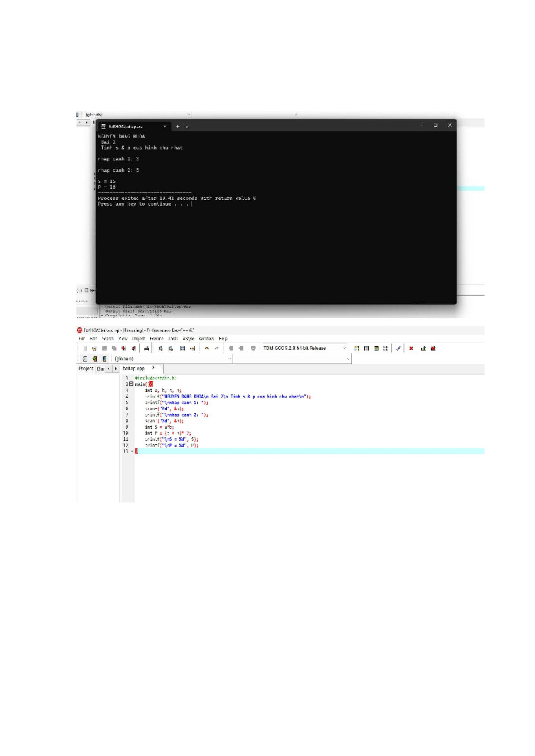
Task: Click the Undo arrow icon
Action: (x=207, y=348)
